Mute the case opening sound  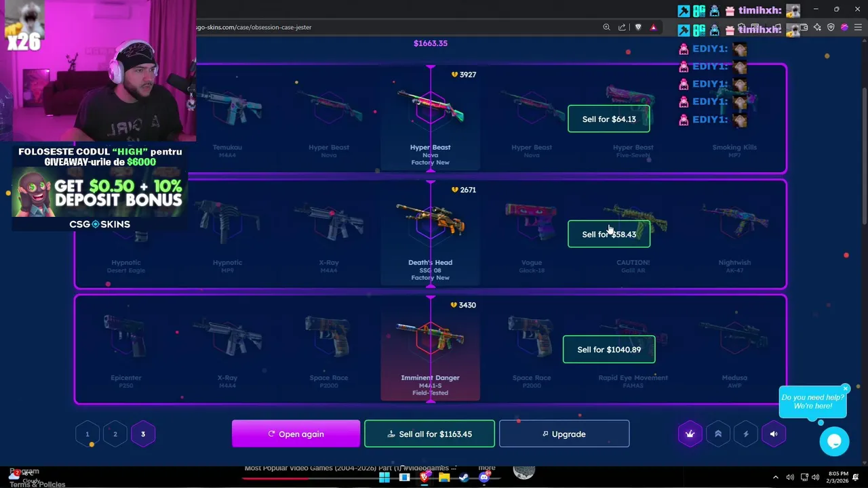[774, 434]
